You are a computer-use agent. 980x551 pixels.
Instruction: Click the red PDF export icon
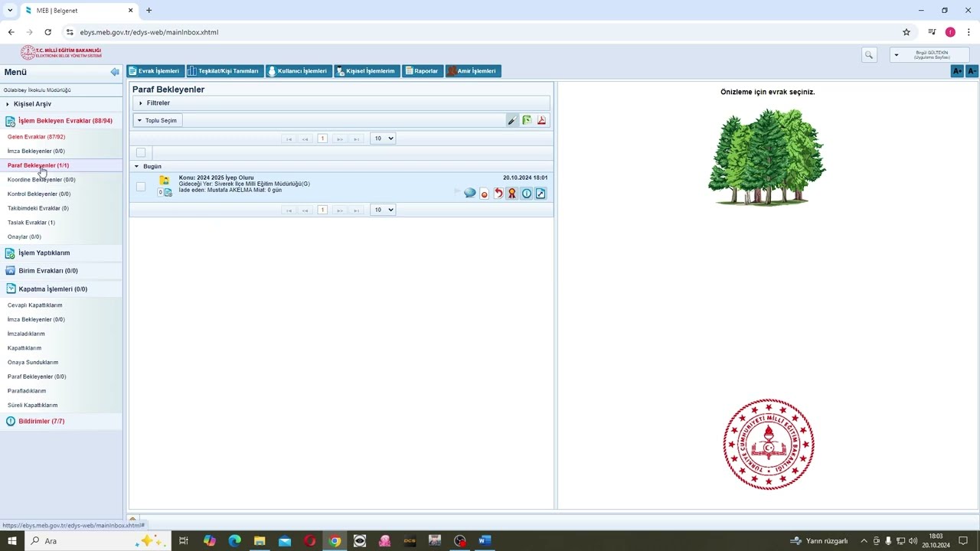pos(541,120)
